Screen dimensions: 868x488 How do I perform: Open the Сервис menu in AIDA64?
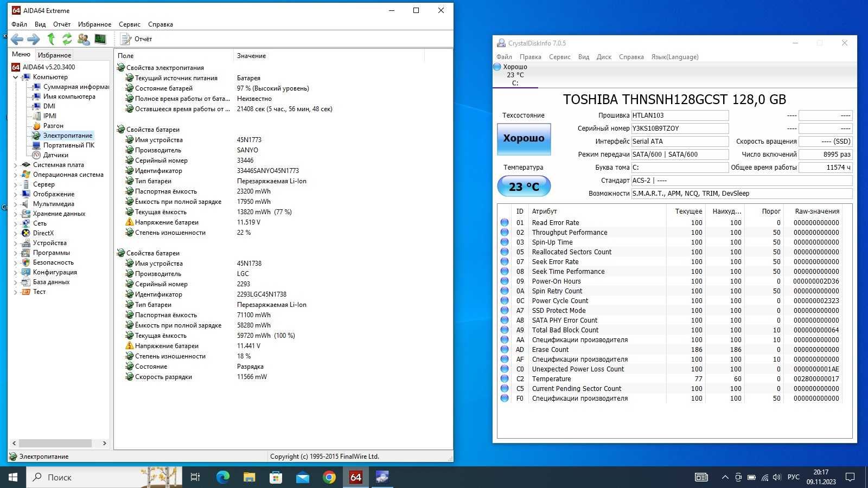(130, 24)
